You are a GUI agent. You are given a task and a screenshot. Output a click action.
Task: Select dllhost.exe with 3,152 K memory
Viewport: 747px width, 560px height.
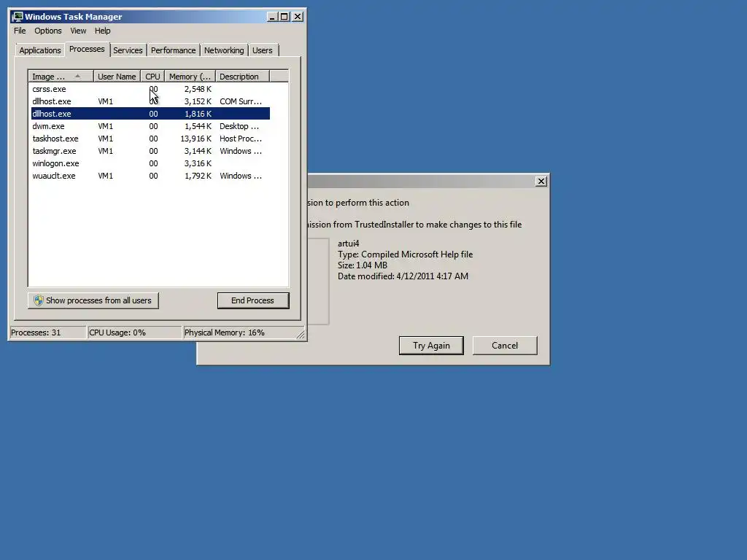coord(150,101)
